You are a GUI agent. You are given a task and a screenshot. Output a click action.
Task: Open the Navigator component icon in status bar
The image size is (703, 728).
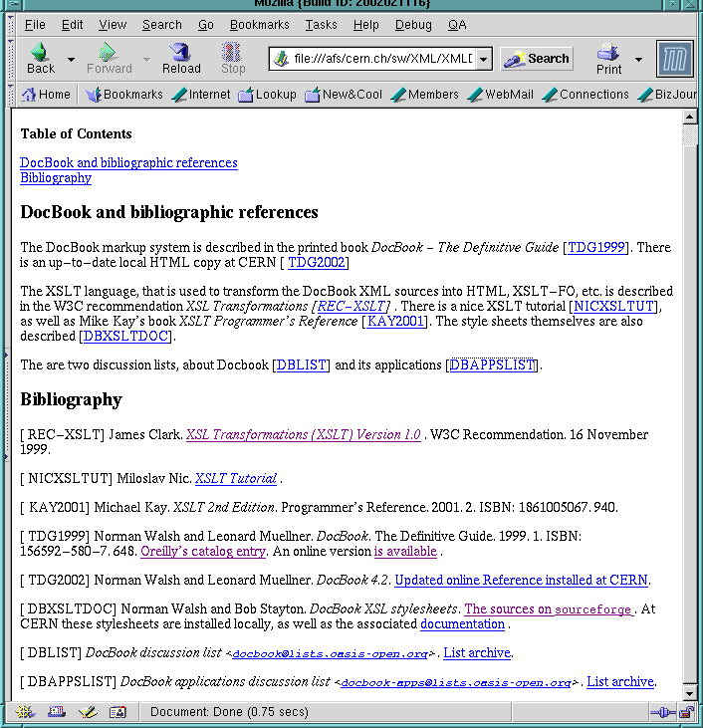pos(25,712)
